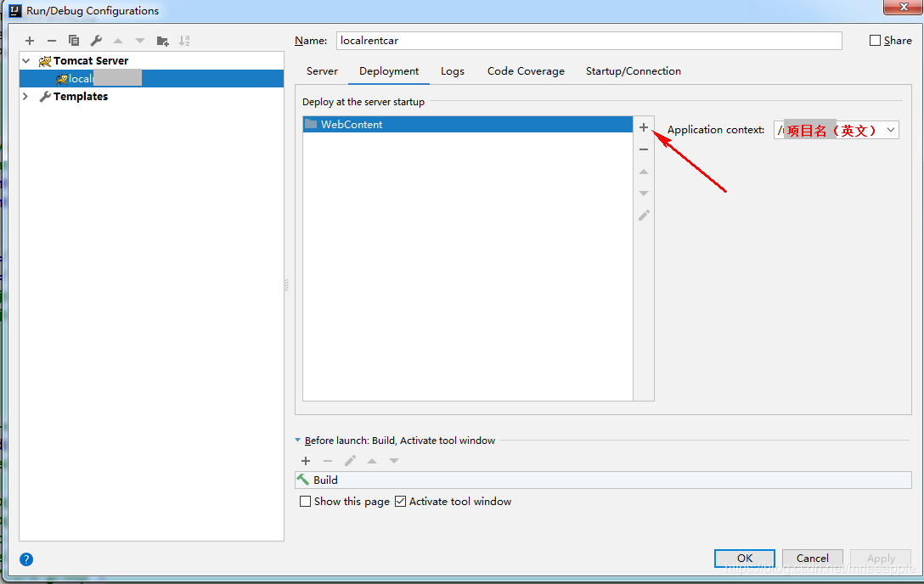Screen dimensions: 924x584
Task: Enable the Share checkbox
Action: point(875,40)
